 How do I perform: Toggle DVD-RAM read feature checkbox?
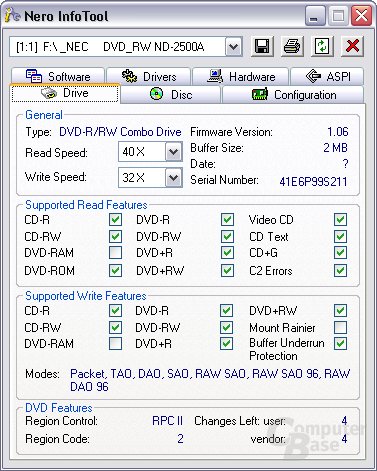(115, 253)
